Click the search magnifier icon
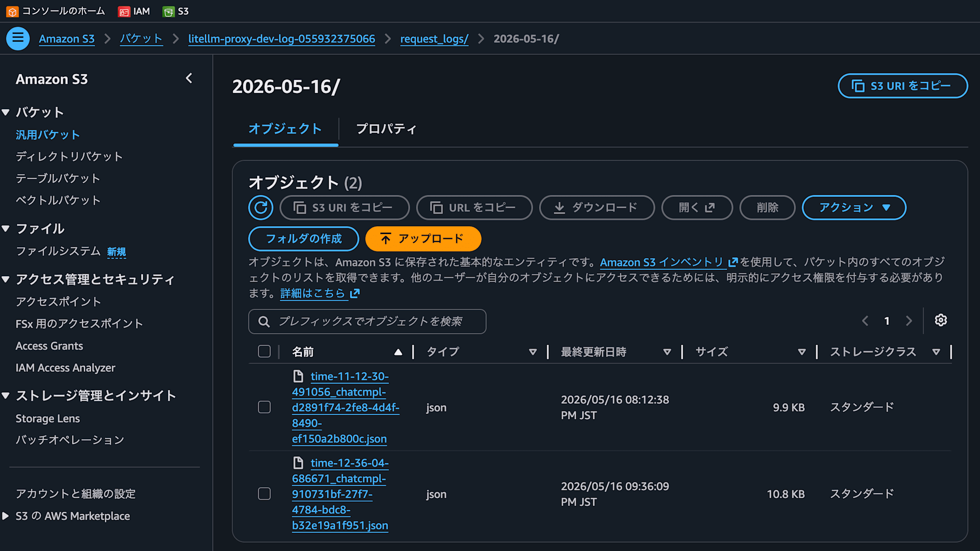The height and width of the screenshot is (551, 980). tap(264, 321)
